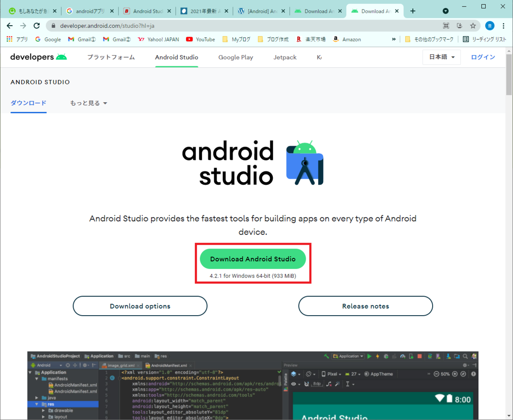Open the ブログ作成 bookmark folder
The height and width of the screenshot is (420, 513).
273,39
